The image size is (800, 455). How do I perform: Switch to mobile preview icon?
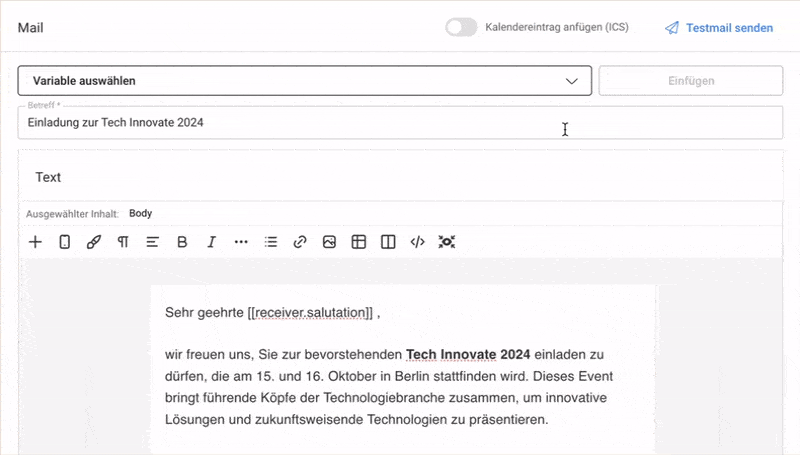point(64,242)
